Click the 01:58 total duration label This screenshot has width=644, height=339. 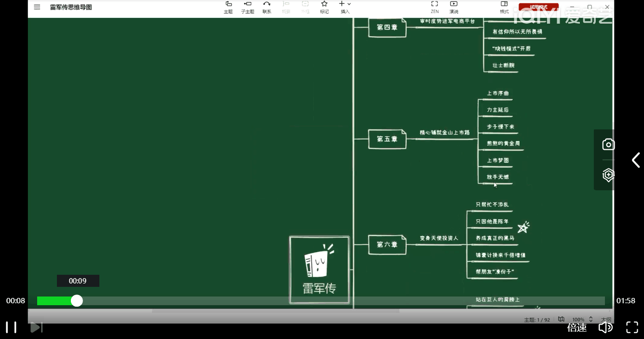pos(626,301)
